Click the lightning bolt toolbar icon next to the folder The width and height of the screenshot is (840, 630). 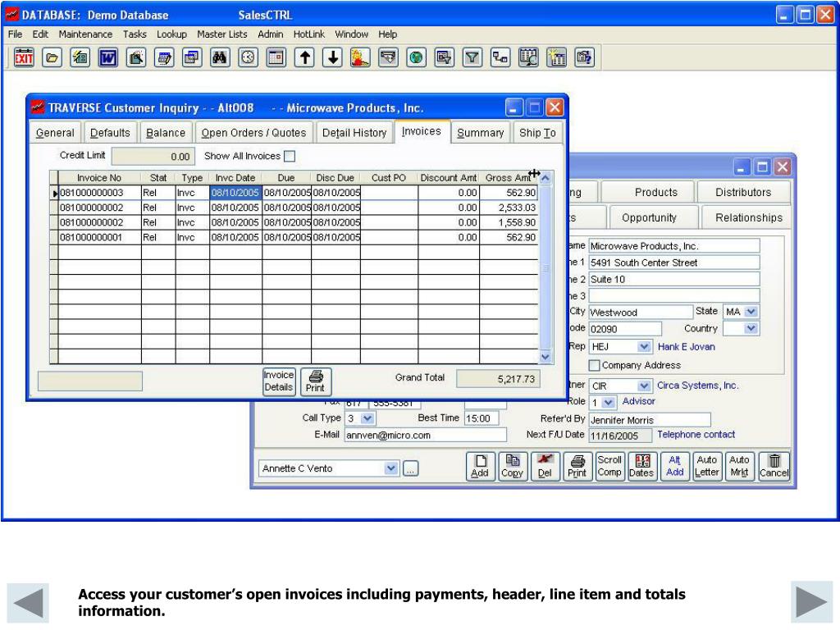click(x=80, y=57)
